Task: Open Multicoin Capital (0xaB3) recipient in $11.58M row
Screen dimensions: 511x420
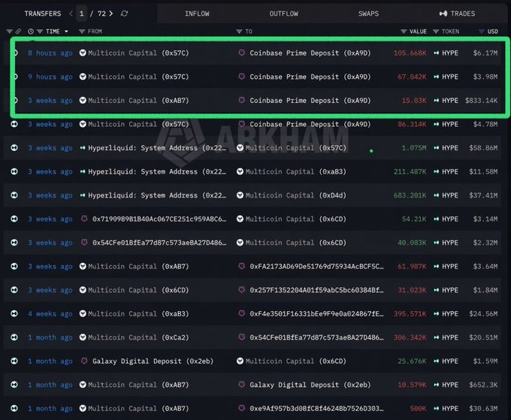Action: tap(296, 172)
